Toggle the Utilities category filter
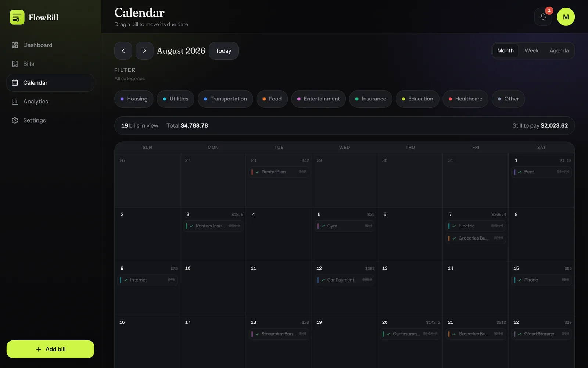 tap(175, 99)
